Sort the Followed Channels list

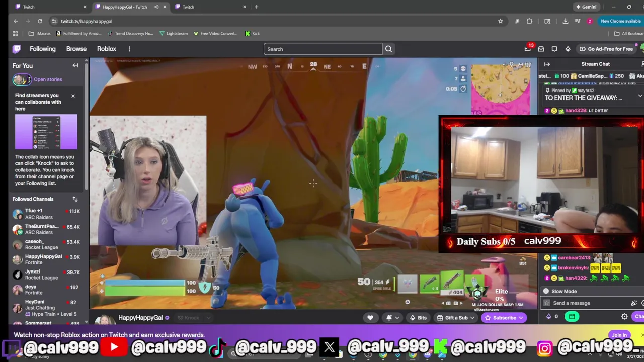point(75,199)
